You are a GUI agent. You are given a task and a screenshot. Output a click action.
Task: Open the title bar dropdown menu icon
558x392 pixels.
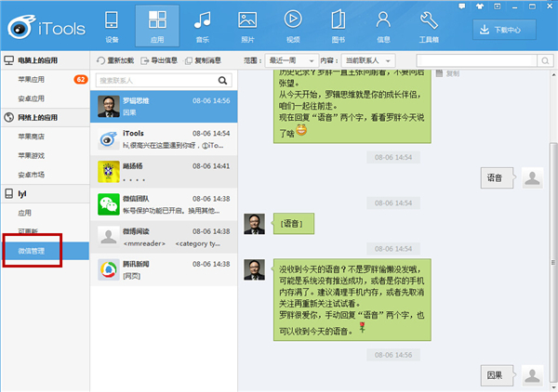click(498, 7)
